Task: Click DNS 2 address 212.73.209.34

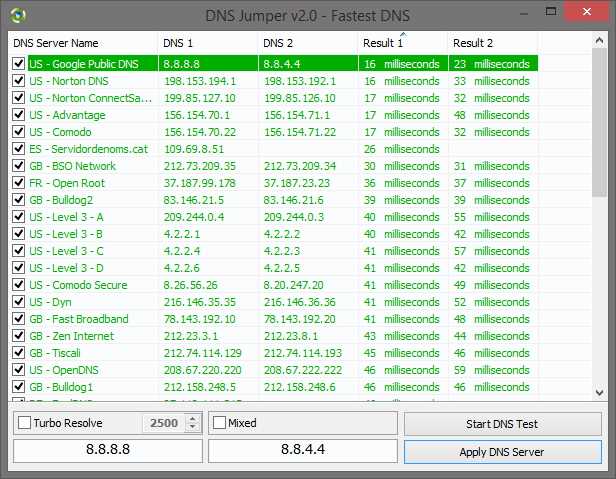Action: point(300,166)
